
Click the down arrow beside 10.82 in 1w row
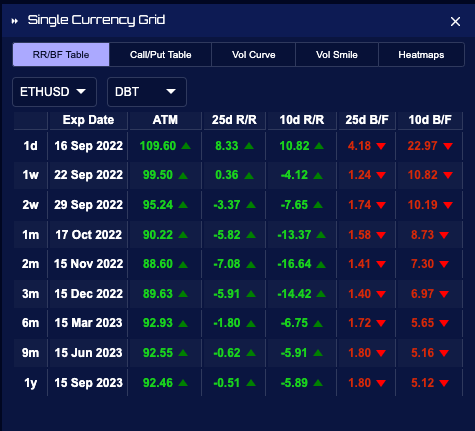click(448, 175)
